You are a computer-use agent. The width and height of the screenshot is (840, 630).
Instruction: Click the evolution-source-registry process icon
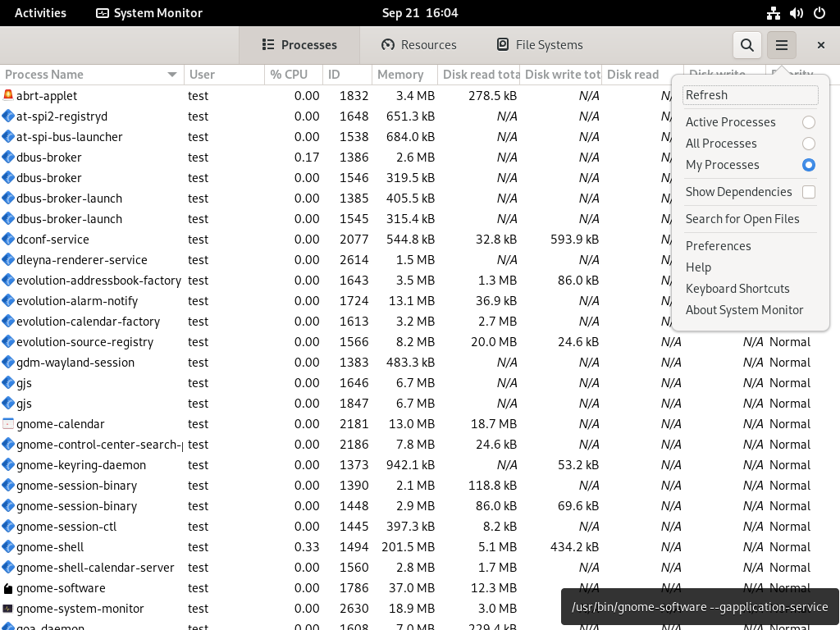(x=8, y=342)
